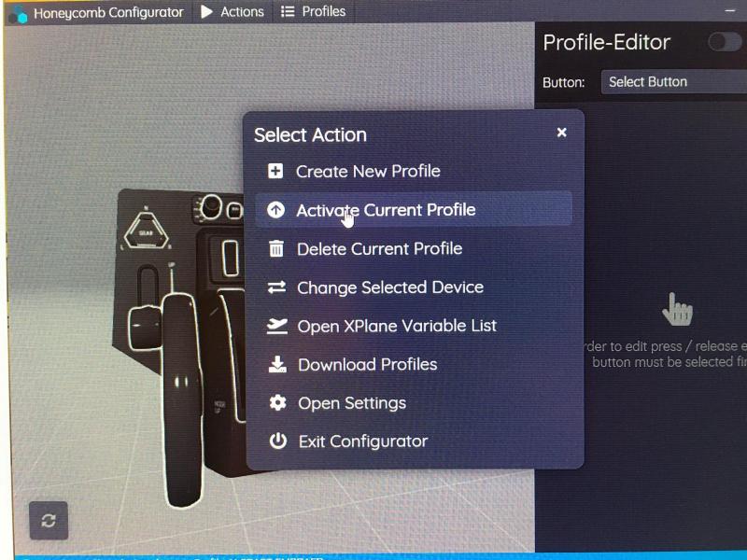Image resolution: width=747 pixels, height=560 pixels.
Task: Click the refresh view button
Action: [49, 521]
